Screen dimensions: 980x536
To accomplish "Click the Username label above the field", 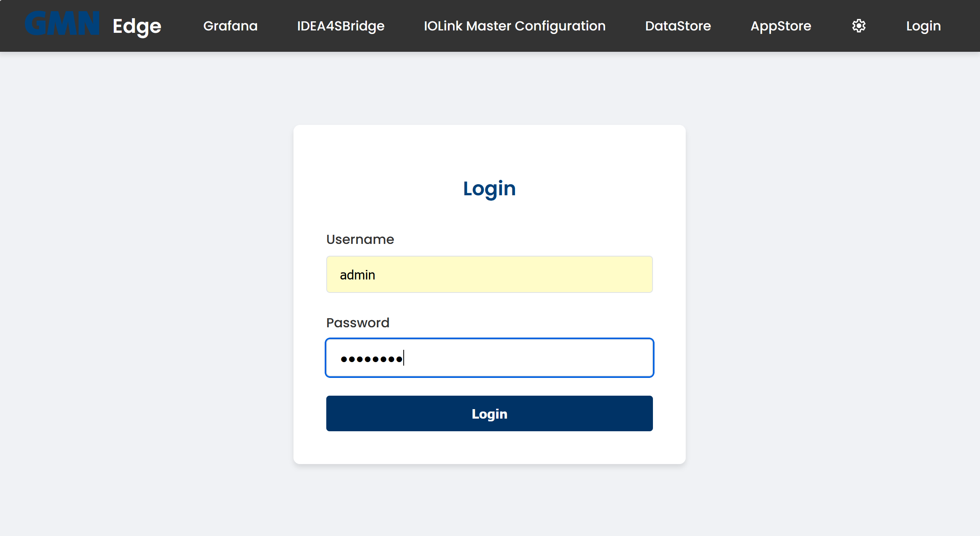I will coord(360,239).
